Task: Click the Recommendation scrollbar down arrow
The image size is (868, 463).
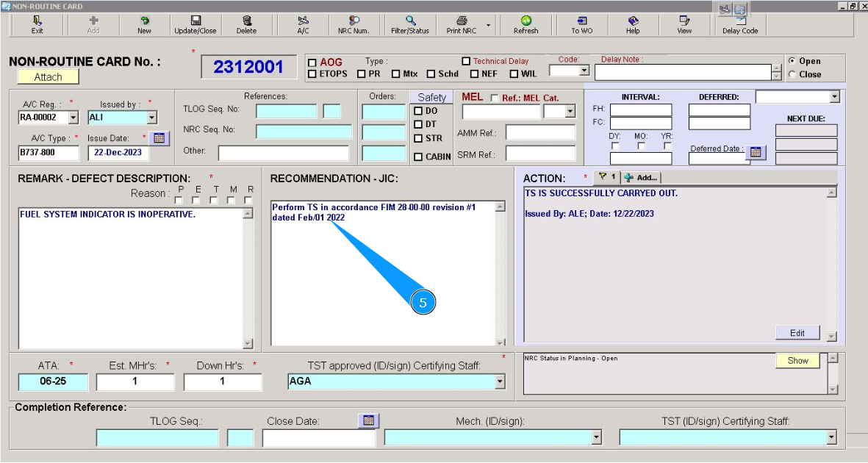Action: 501,342
